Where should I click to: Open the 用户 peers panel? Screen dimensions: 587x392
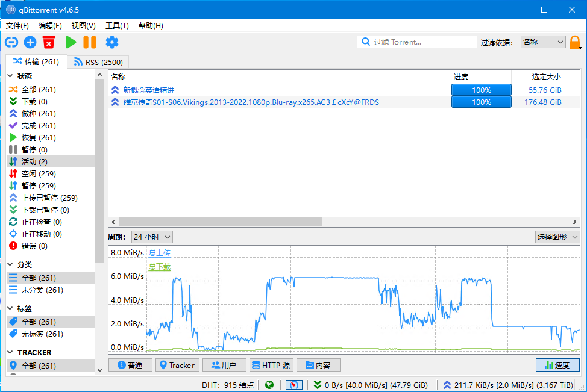(x=224, y=365)
